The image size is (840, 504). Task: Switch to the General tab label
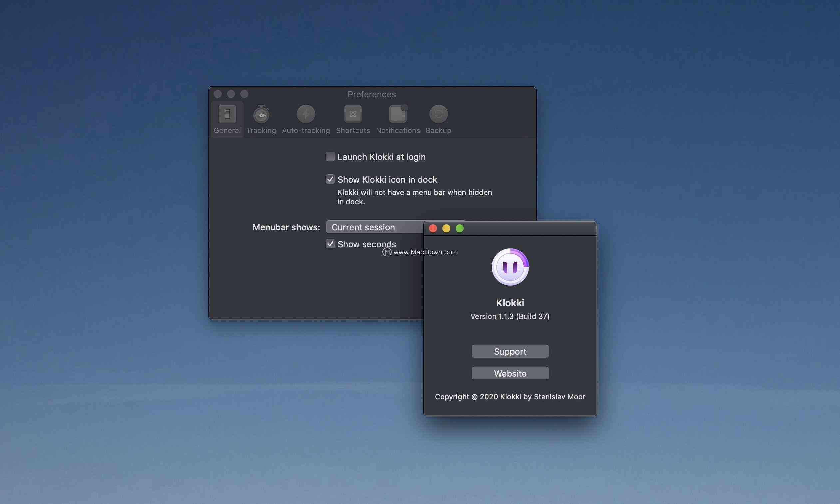coord(227,131)
